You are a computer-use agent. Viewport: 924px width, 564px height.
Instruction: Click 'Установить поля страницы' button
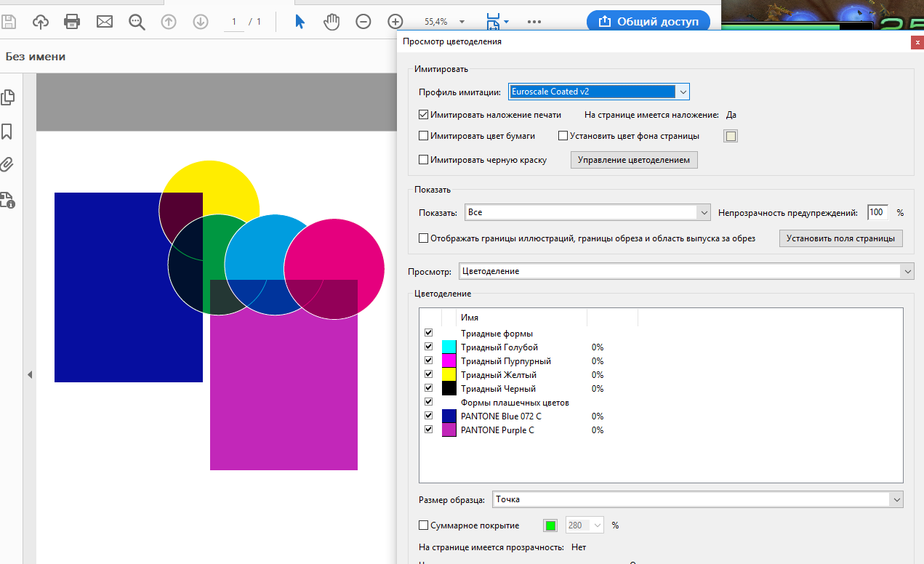click(840, 238)
